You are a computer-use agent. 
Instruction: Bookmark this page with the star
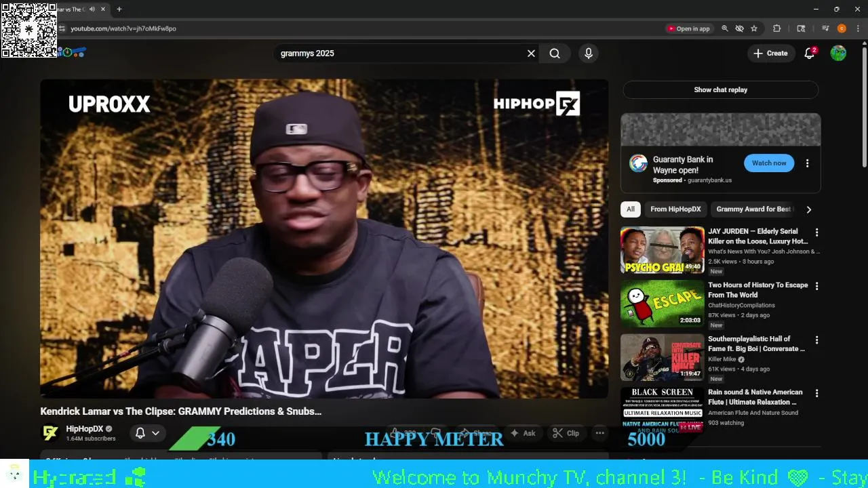point(754,28)
